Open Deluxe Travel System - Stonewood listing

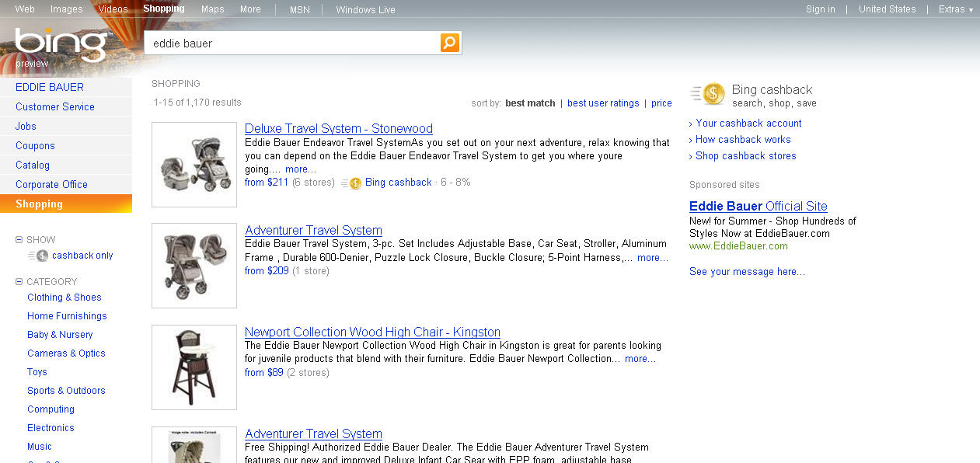(x=339, y=129)
